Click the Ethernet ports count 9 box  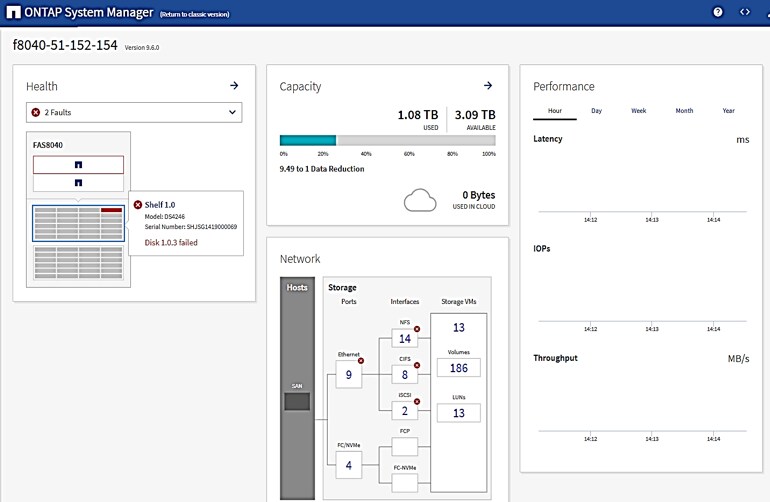[x=348, y=376]
